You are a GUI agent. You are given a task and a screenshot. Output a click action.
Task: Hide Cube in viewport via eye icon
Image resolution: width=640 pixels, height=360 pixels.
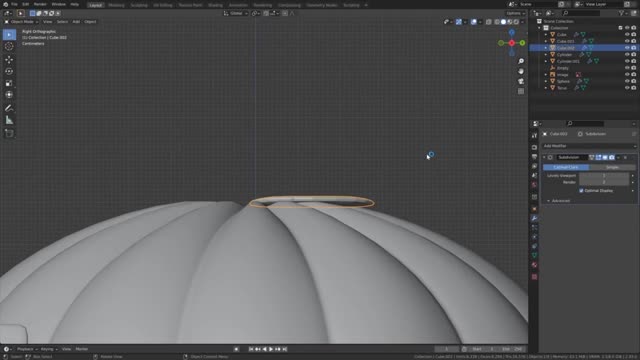pyautogui.click(x=627, y=35)
